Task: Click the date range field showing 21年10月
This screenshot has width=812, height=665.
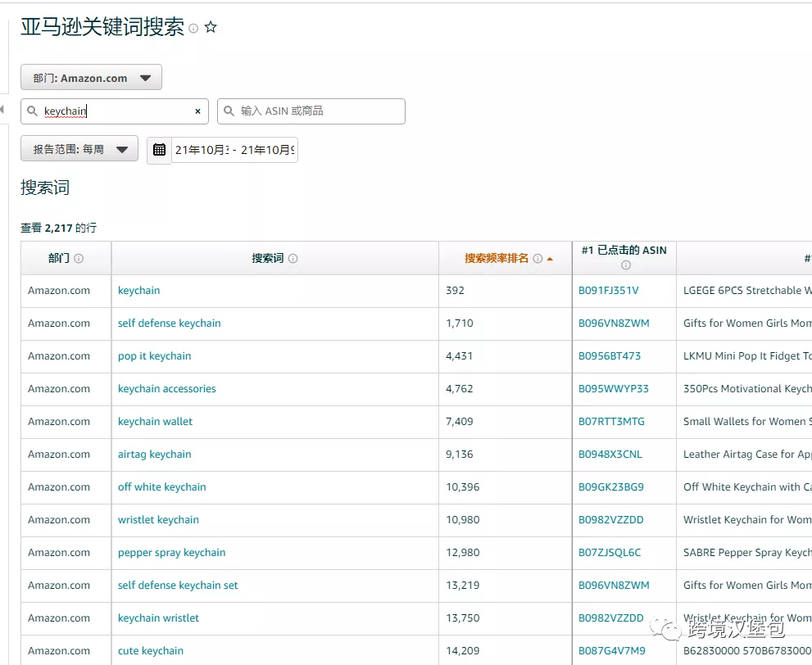Action: (234, 150)
